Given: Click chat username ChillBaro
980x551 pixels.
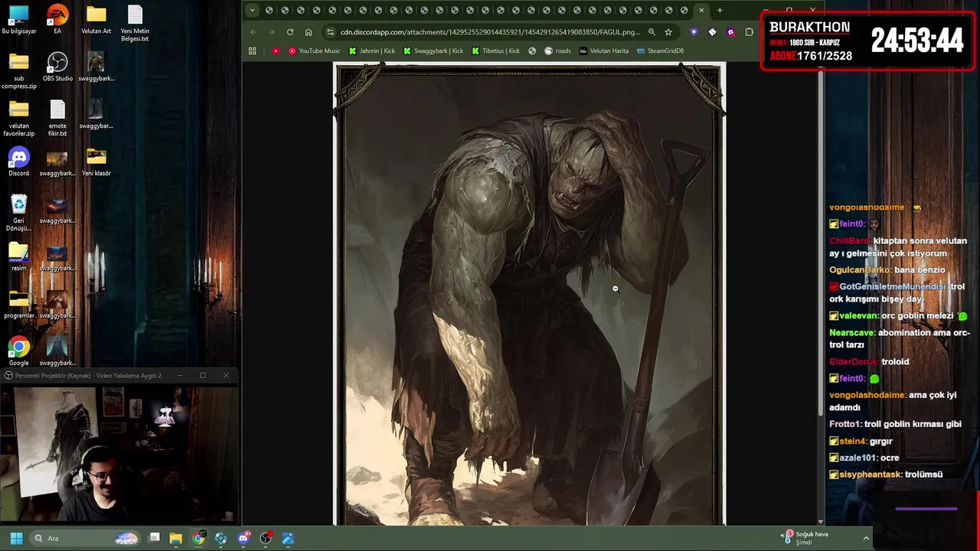Looking at the screenshot, I should pos(849,241).
